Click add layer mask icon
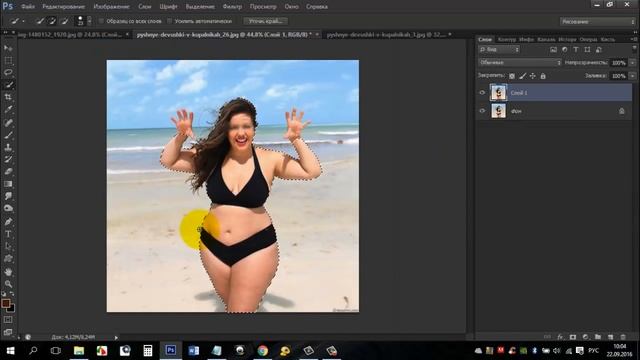This screenshot has width=640, height=360. coord(573,337)
